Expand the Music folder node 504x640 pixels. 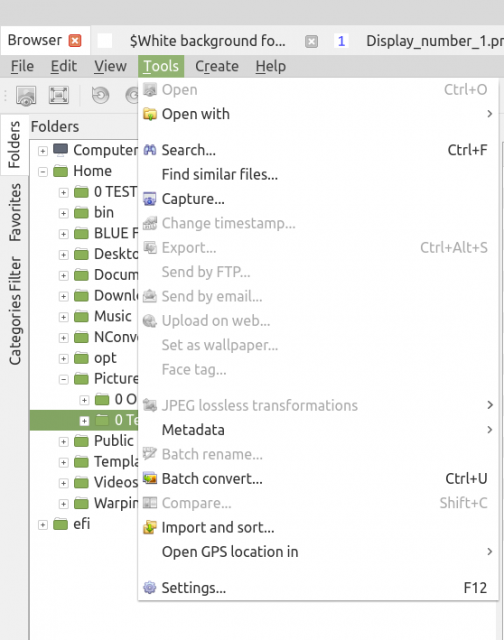[x=63, y=317]
